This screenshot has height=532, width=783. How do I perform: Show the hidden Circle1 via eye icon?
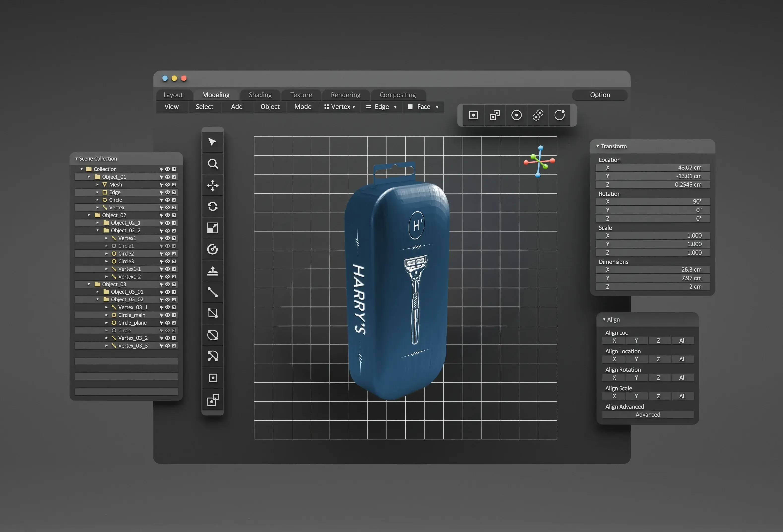(167, 246)
